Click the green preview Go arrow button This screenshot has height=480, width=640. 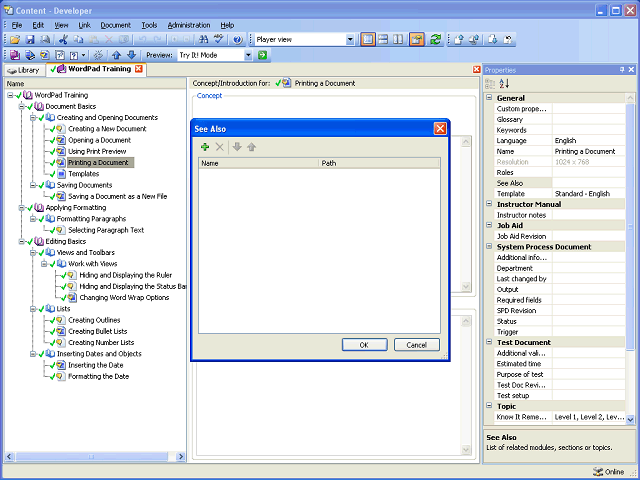pos(262,55)
